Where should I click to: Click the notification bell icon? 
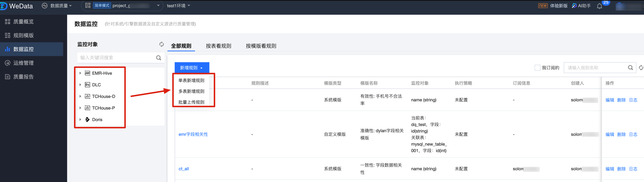[599, 6]
